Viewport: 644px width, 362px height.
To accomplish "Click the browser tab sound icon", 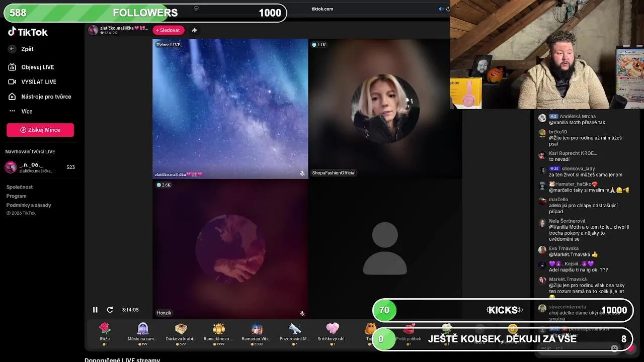I will click(x=441, y=9).
